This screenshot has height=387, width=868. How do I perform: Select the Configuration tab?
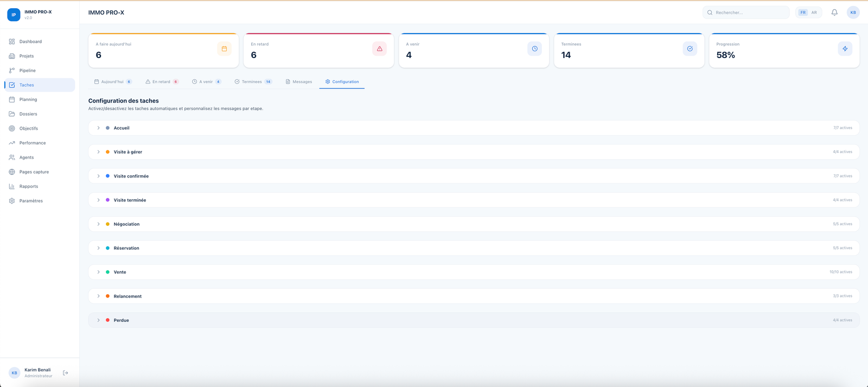(342, 82)
